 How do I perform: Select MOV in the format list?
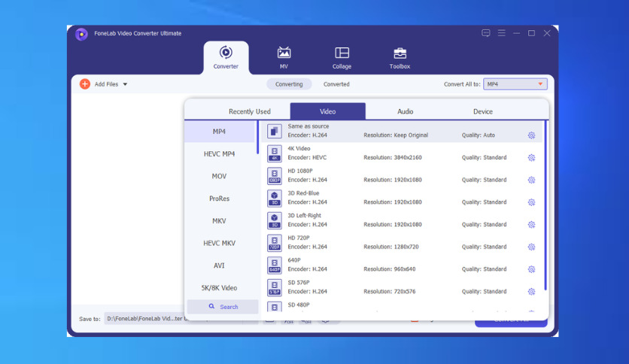[x=220, y=176]
